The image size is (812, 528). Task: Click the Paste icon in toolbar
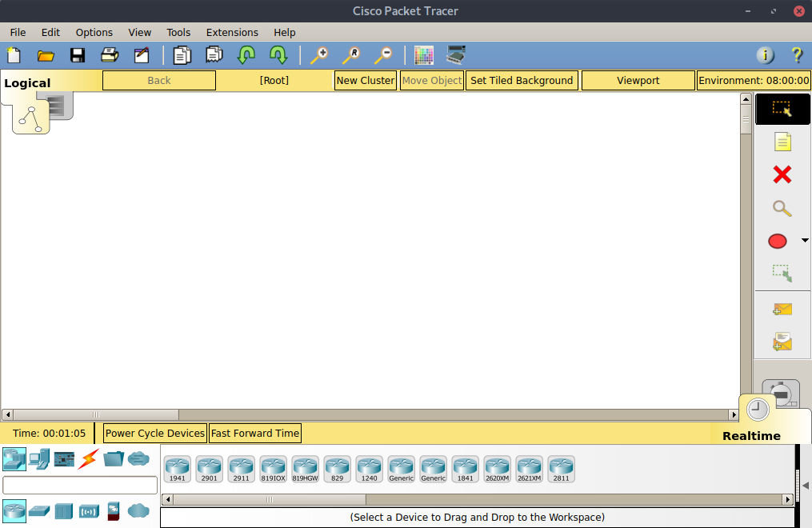214,55
